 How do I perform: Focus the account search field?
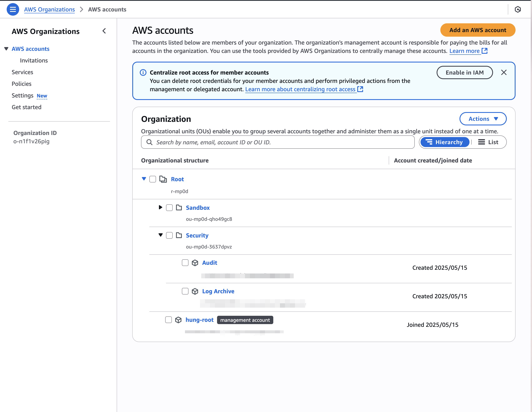[278, 142]
